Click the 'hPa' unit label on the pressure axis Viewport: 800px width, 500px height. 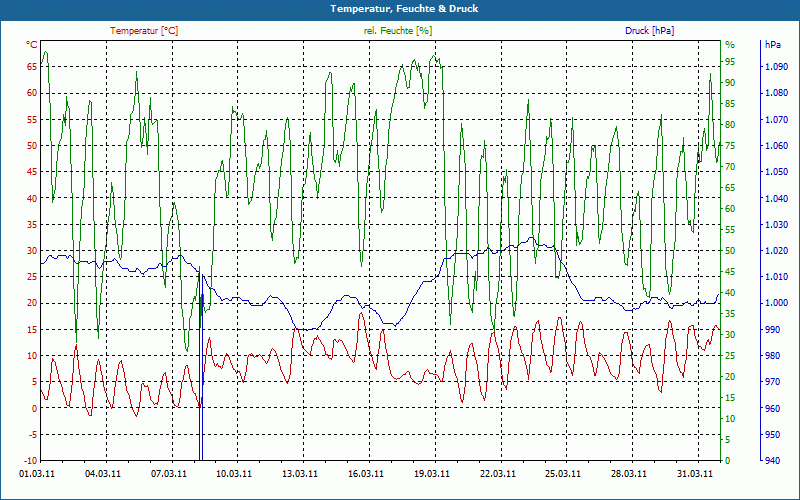pos(773,45)
